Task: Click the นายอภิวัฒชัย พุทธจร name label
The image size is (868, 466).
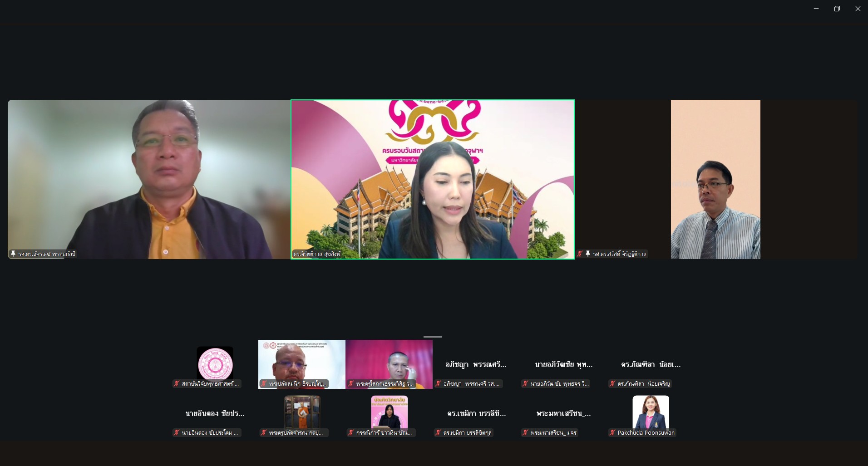Action: [x=559, y=384]
